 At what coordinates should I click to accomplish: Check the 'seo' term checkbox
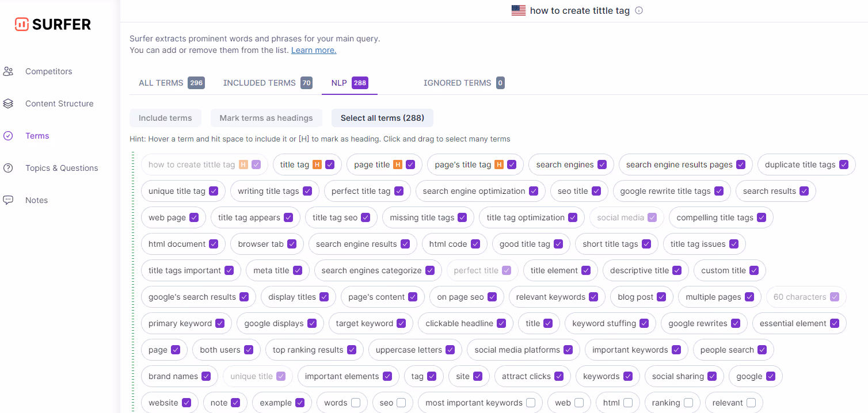[x=401, y=403]
